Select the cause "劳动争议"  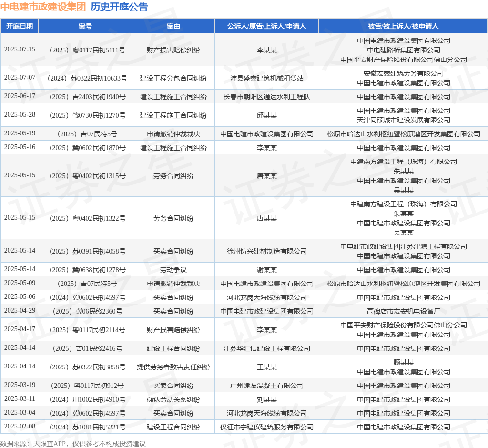pyautogui.click(x=173, y=270)
